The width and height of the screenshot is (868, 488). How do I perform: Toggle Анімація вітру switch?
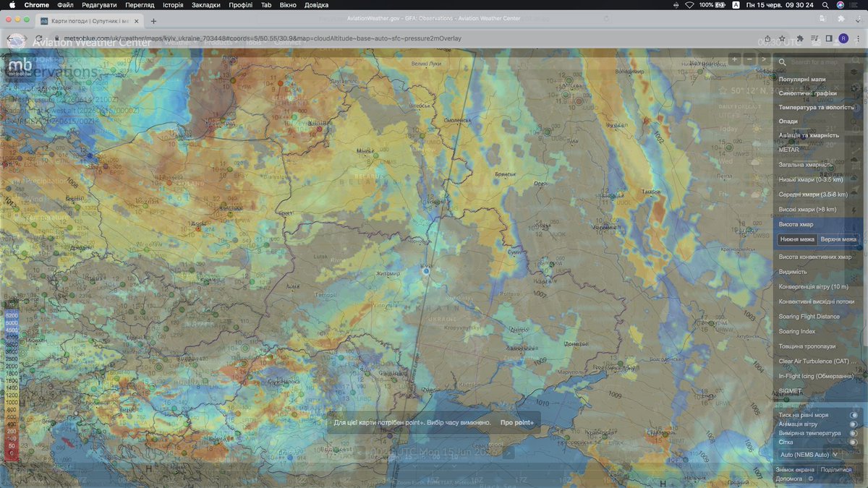854,424
